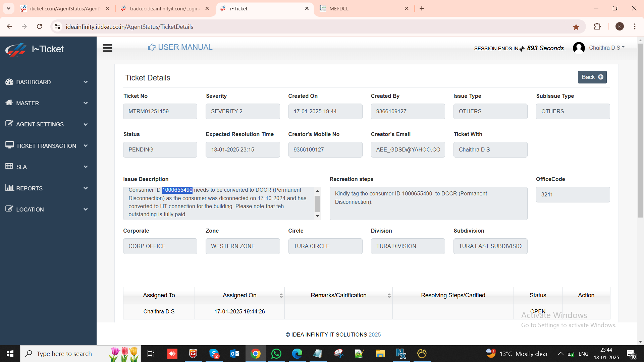This screenshot has height=362, width=644.
Task: Sort by Assigned On column arrows
Action: pyautogui.click(x=281, y=296)
